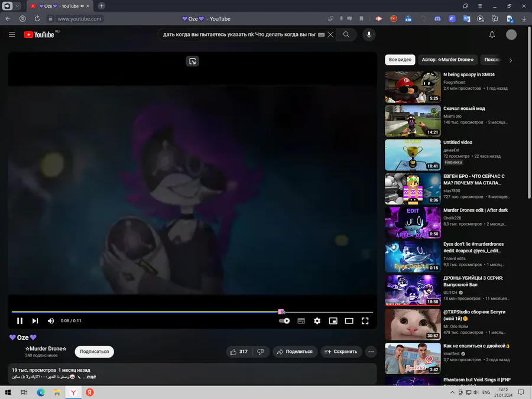Run search with magnifier button
Image resolution: width=532 pixels, height=399 pixels.
pos(346,35)
